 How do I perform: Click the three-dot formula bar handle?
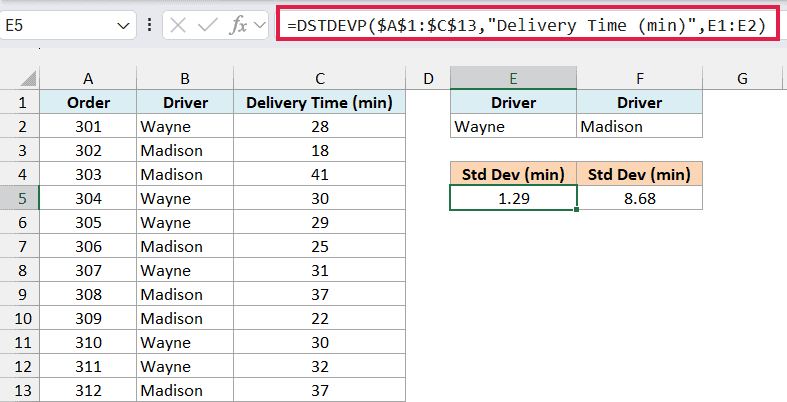click(x=150, y=25)
